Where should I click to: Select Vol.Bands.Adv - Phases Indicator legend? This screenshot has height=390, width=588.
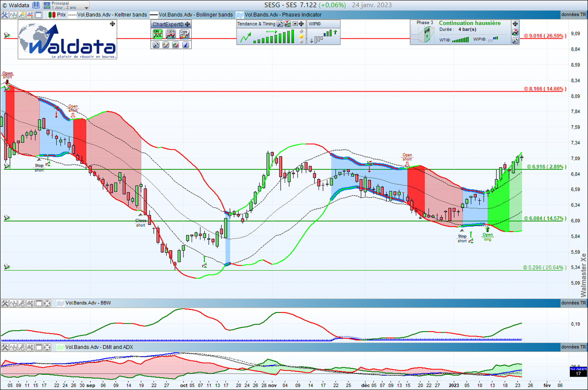(278, 15)
